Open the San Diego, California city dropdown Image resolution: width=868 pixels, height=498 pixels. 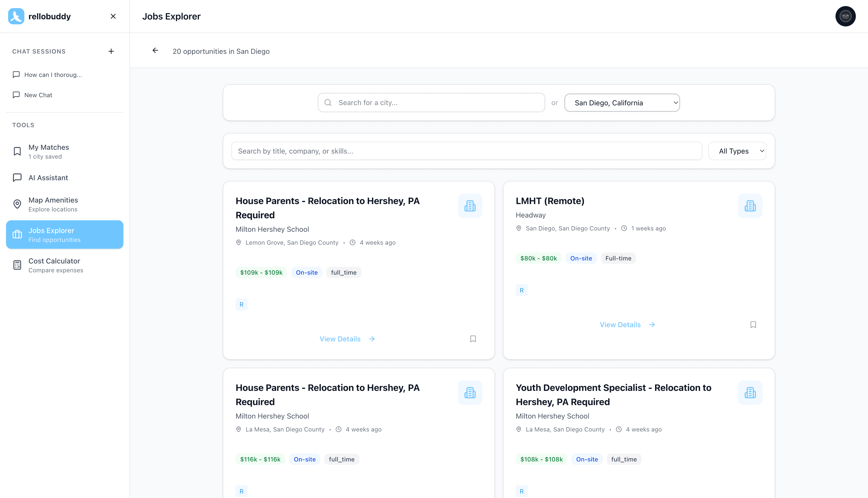pyautogui.click(x=621, y=103)
